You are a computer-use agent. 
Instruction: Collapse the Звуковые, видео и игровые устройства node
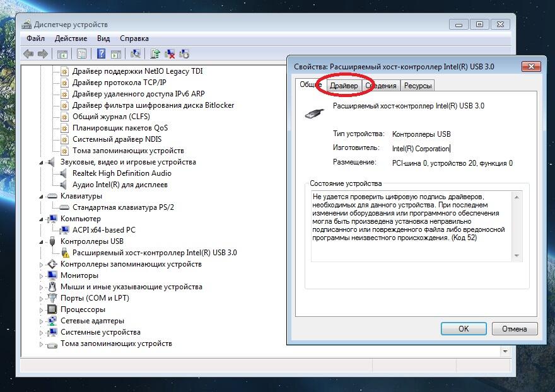41,163
